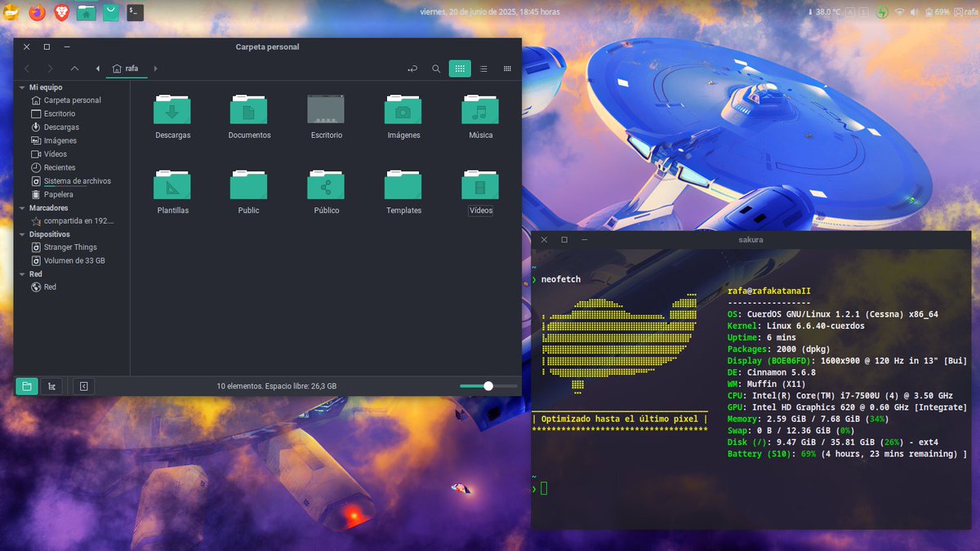Open the battery 69% indicator
Image resolution: width=980 pixels, height=551 pixels.
pyautogui.click(x=936, y=12)
